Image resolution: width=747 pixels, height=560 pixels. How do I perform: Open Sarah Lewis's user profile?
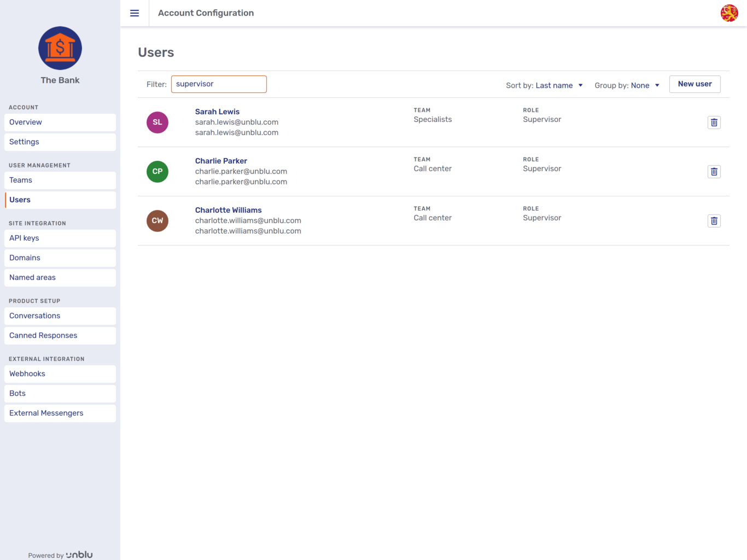[217, 112]
